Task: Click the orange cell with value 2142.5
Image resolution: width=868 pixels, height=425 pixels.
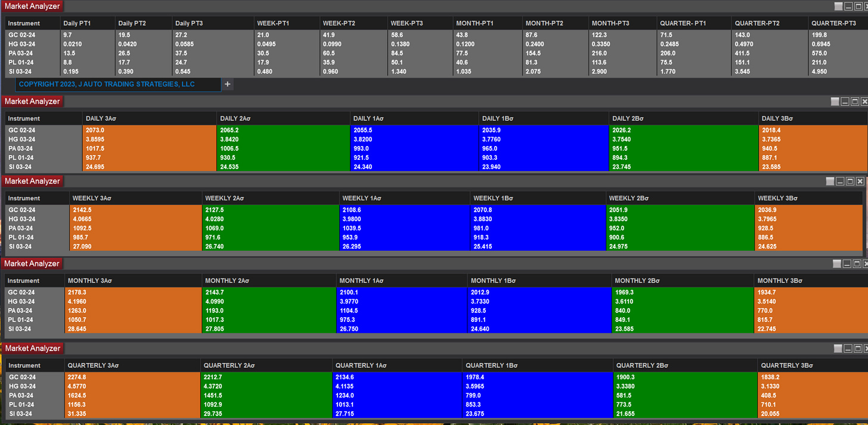Action: [x=135, y=210]
